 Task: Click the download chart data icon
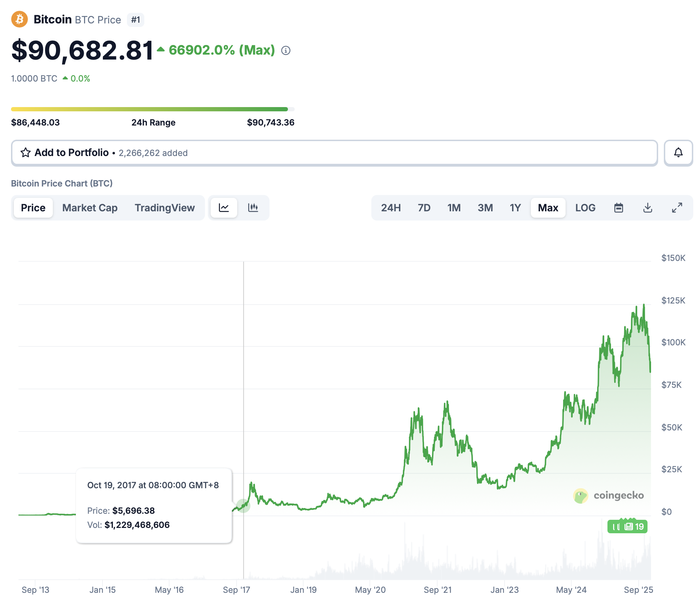[x=648, y=208]
